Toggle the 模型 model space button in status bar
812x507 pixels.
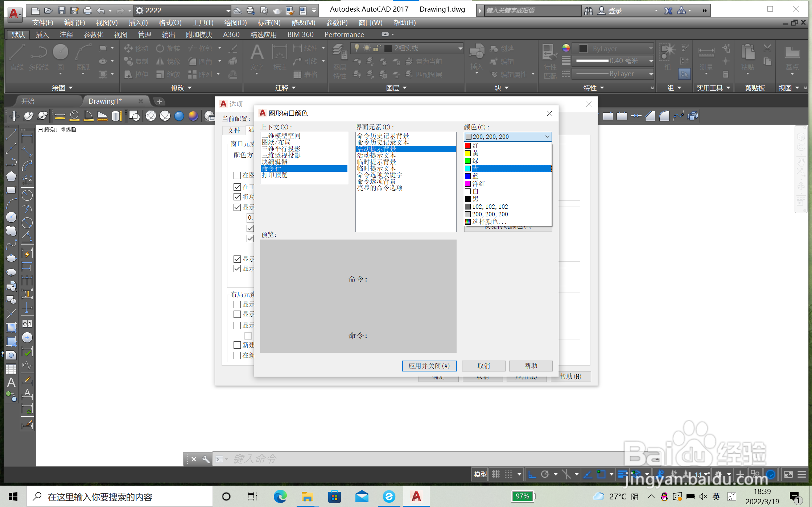coord(480,474)
